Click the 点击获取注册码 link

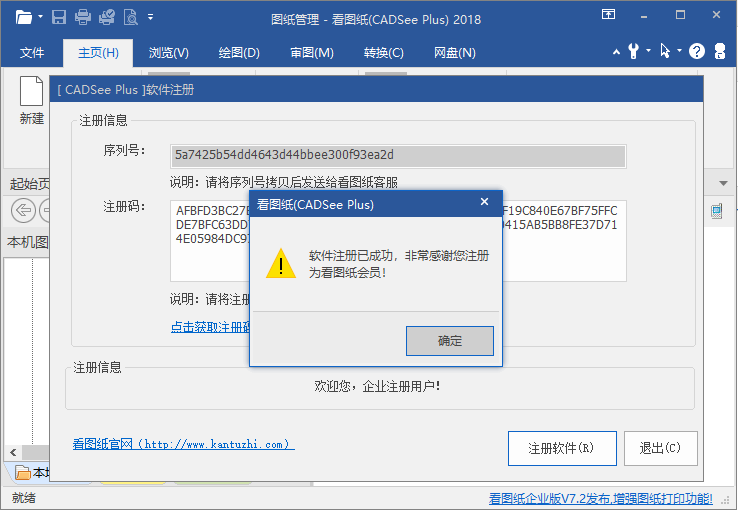210,327
